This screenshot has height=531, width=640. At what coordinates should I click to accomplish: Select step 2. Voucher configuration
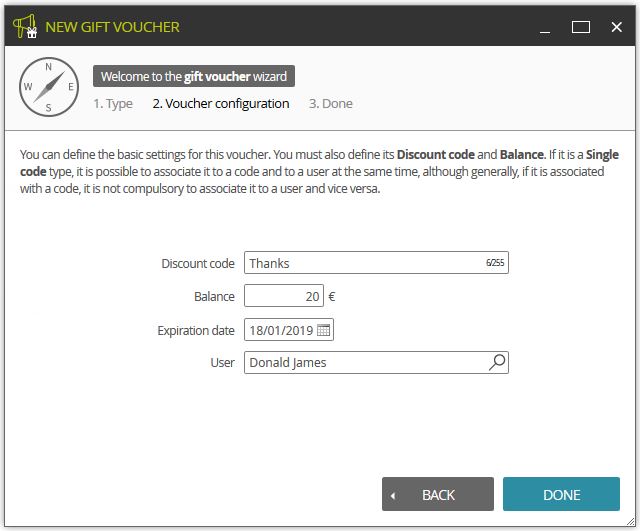pyautogui.click(x=221, y=104)
